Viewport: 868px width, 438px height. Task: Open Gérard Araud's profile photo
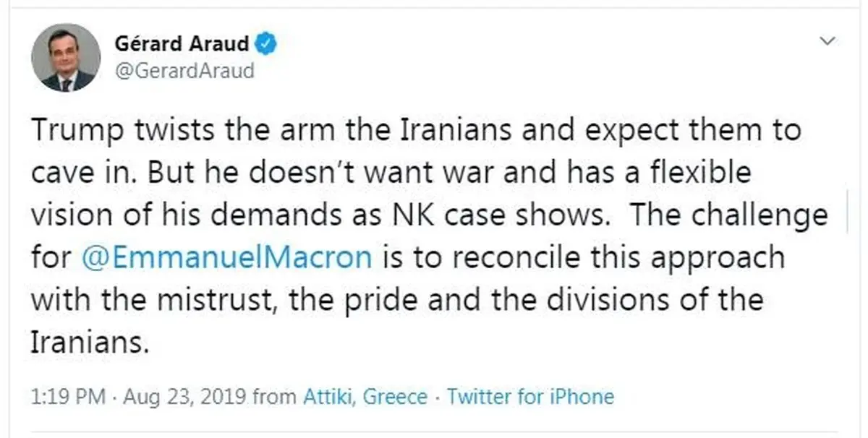(x=66, y=57)
